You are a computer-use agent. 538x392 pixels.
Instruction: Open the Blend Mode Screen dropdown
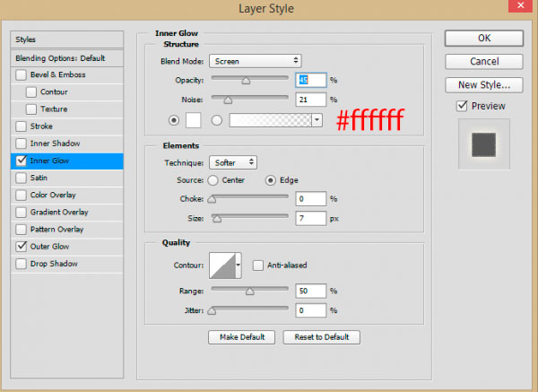tap(256, 61)
